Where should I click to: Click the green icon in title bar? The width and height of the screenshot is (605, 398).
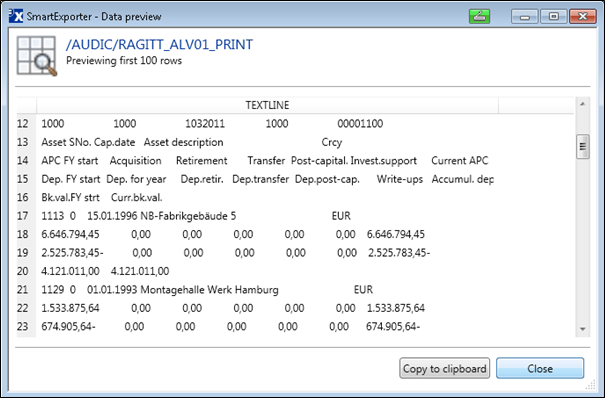point(479,17)
